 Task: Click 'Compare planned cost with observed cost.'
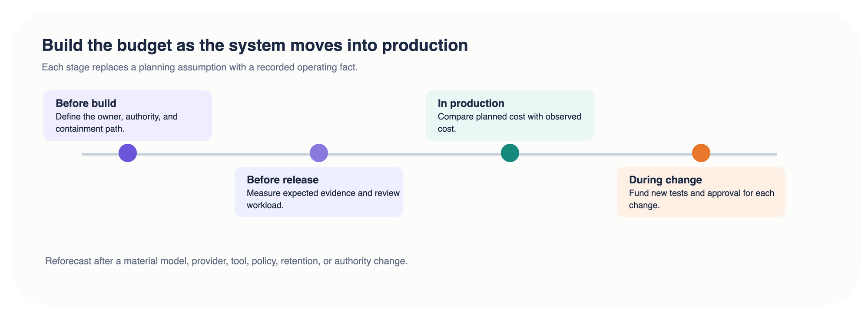point(510,123)
